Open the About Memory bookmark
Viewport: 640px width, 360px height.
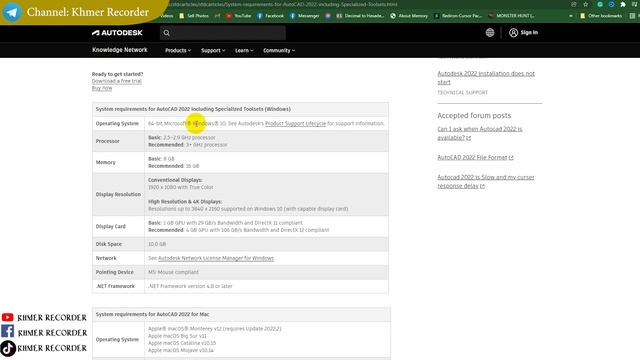tap(409, 16)
